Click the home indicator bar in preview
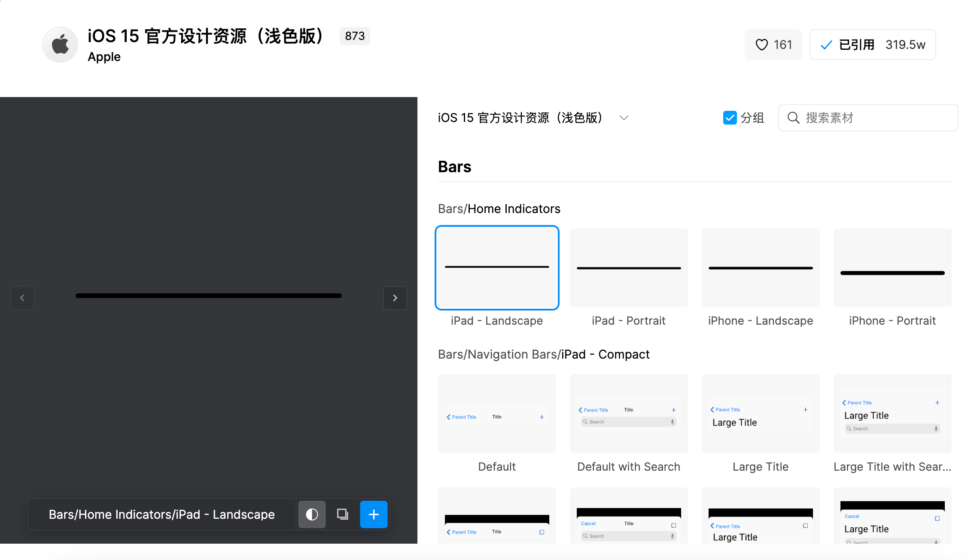This screenshot has height=560, width=968. (x=209, y=295)
